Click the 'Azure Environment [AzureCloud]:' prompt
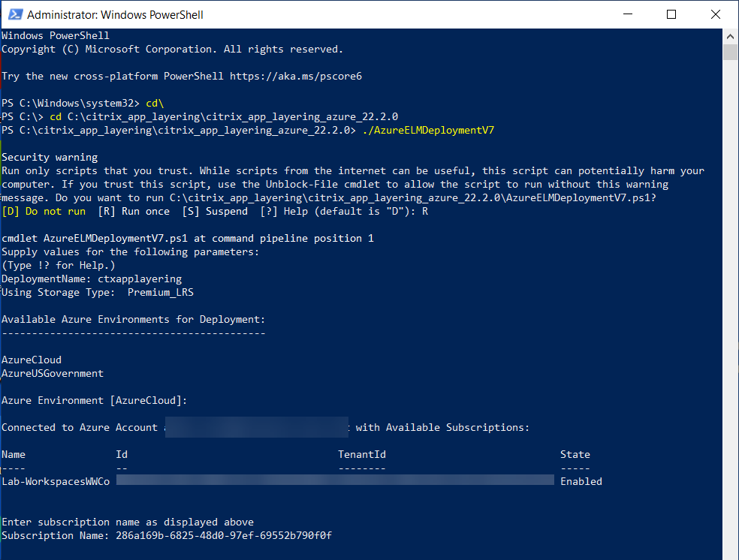 (x=95, y=400)
